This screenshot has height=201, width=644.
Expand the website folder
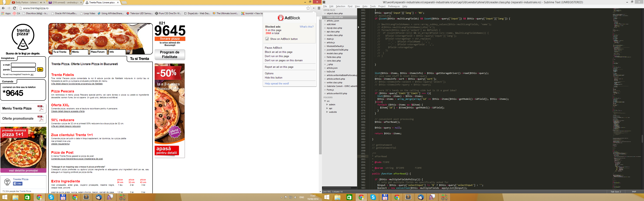coord(327,112)
